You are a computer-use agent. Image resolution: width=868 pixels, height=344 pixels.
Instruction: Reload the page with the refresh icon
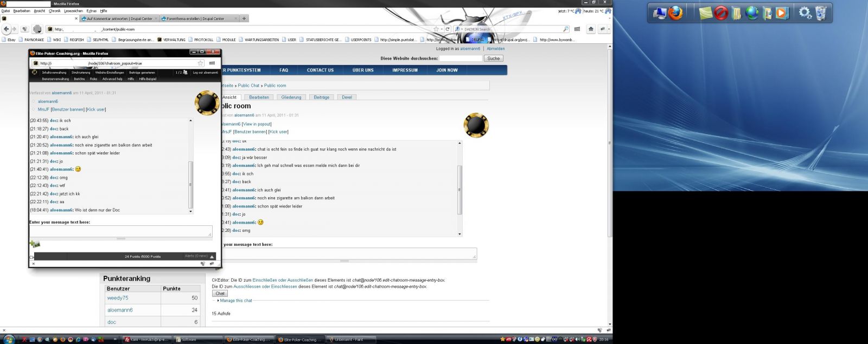point(448,29)
